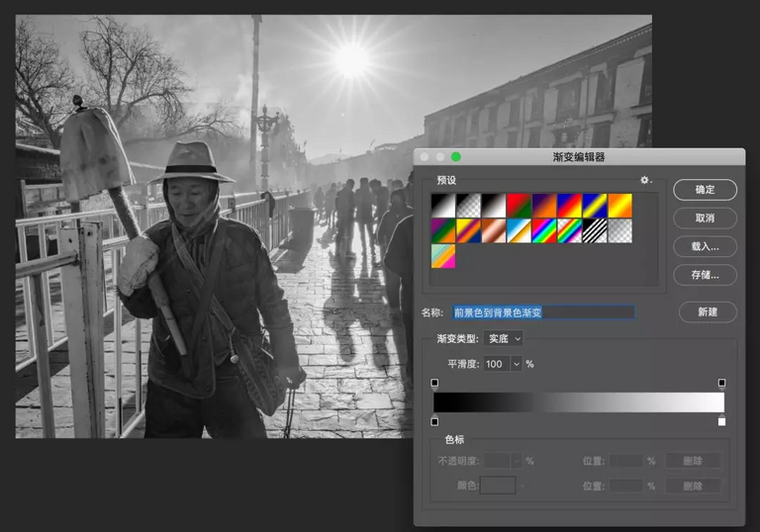760x532 pixels.
Task: Click the top-left opacity stop
Action: [x=434, y=383]
